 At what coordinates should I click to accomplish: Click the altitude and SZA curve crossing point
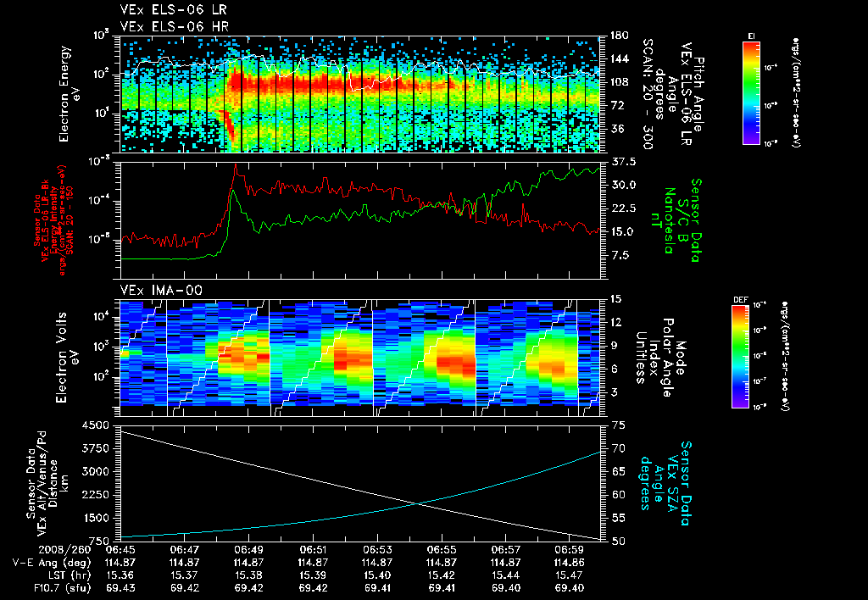click(x=419, y=503)
